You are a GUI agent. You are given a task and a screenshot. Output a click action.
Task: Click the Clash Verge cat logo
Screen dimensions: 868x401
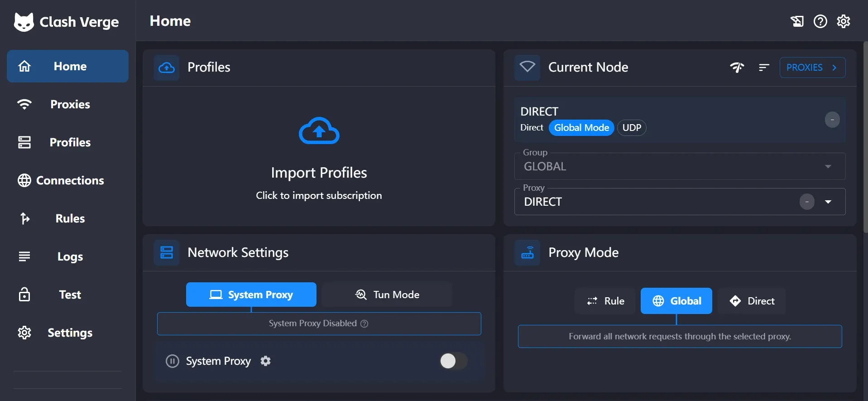coord(24,22)
